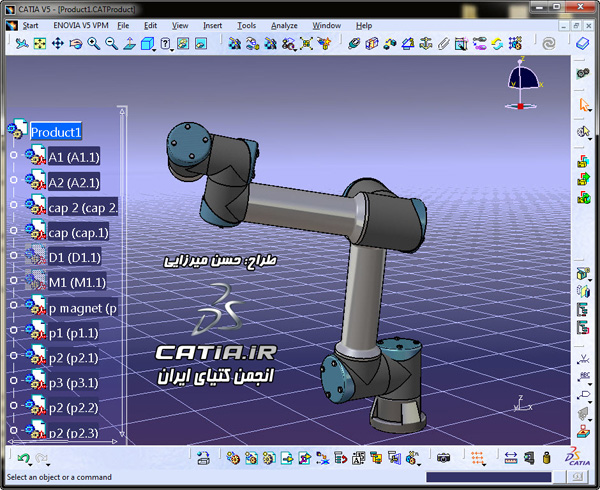Click the tree horizontal scrollbar
Screen dimensions: 600x490
(x=62, y=441)
